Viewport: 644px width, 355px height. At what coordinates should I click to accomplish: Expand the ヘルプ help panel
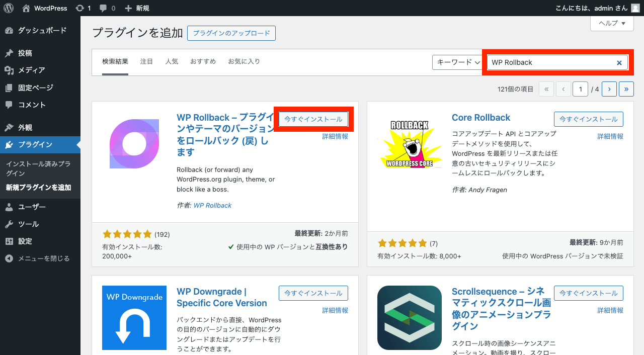pyautogui.click(x=611, y=23)
